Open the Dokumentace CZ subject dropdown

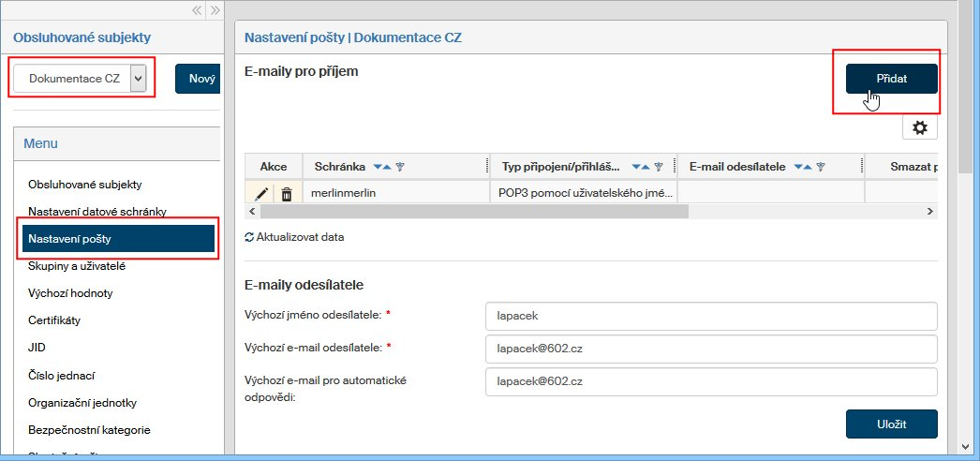click(139, 79)
